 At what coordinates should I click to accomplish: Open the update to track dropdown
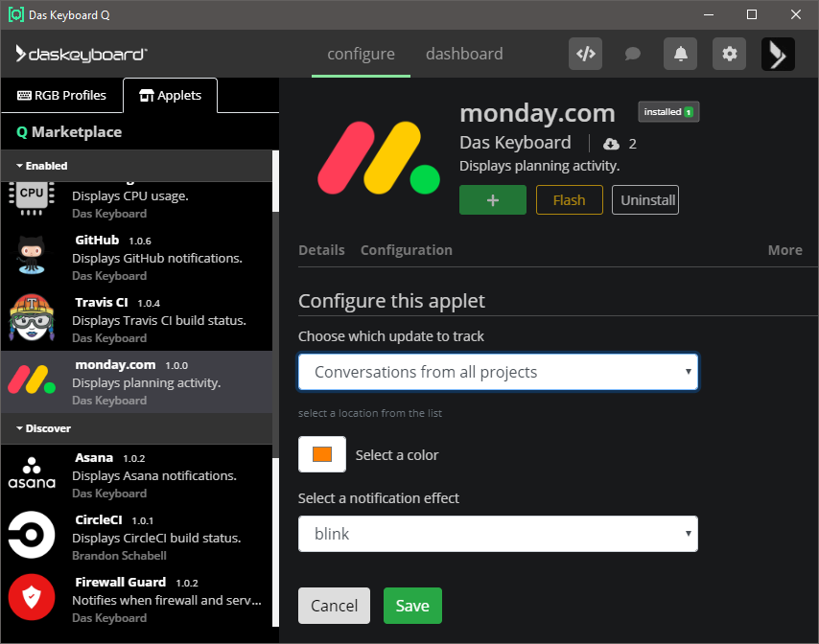click(x=498, y=372)
